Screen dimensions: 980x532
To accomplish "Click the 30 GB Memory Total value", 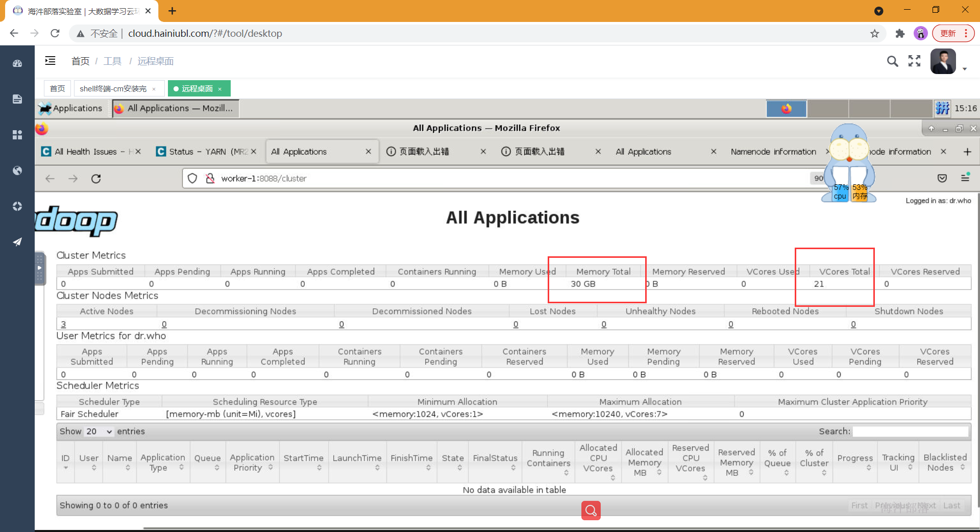I will [x=583, y=284].
